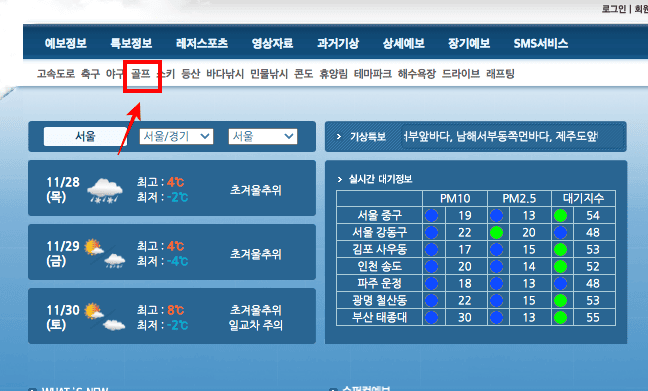The image size is (648, 391).
Task: Click the 서울 강동구 row label
Action: (379, 232)
